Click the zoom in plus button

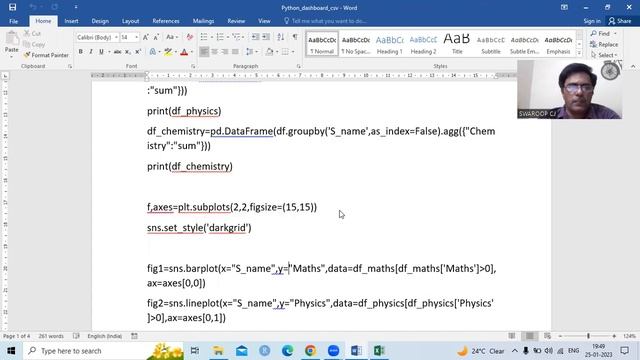coord(614,336)
